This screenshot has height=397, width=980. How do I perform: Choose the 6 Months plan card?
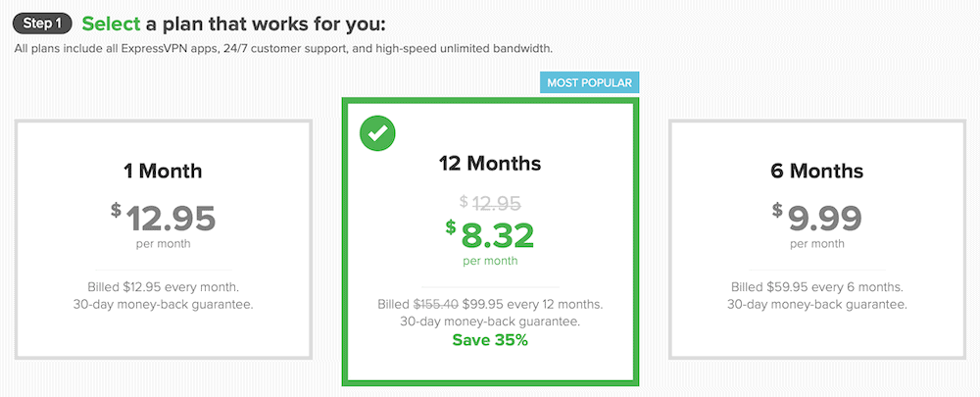[814, 238]
